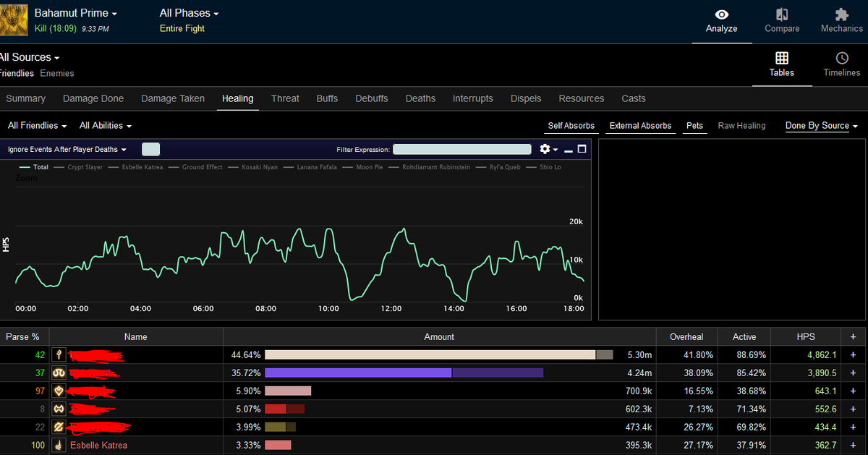
Task: Switch to the Damage Done tab
Action: 93,98
